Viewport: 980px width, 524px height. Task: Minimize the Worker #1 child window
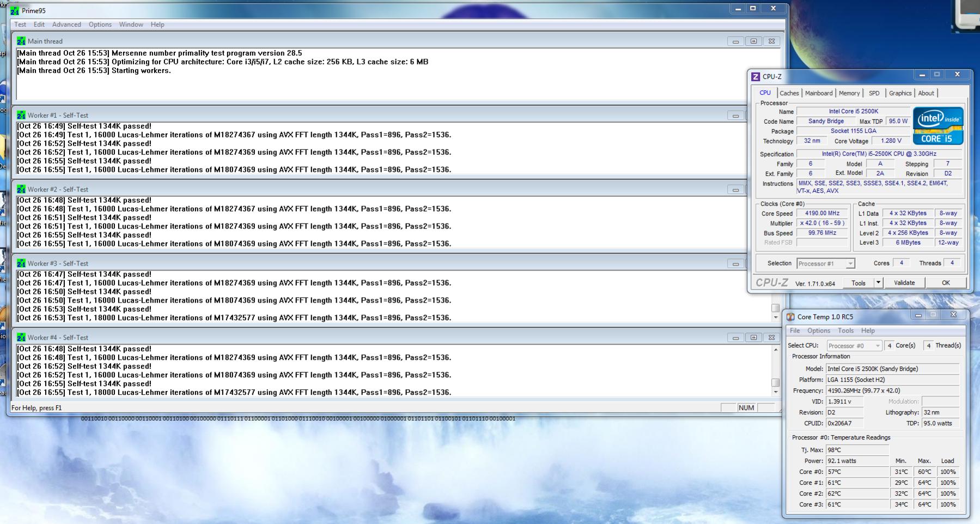[x=735, y=115]
